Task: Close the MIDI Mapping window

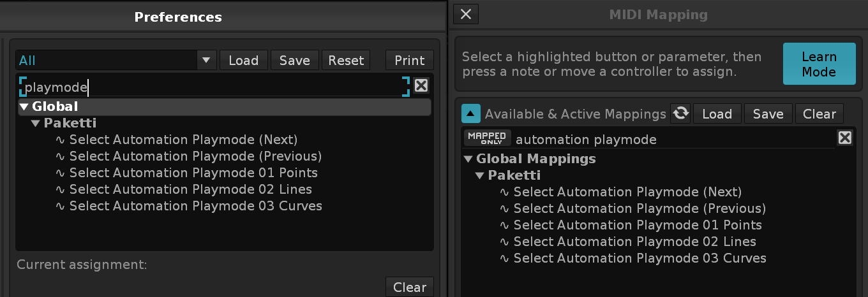Action: pos(466,14)
